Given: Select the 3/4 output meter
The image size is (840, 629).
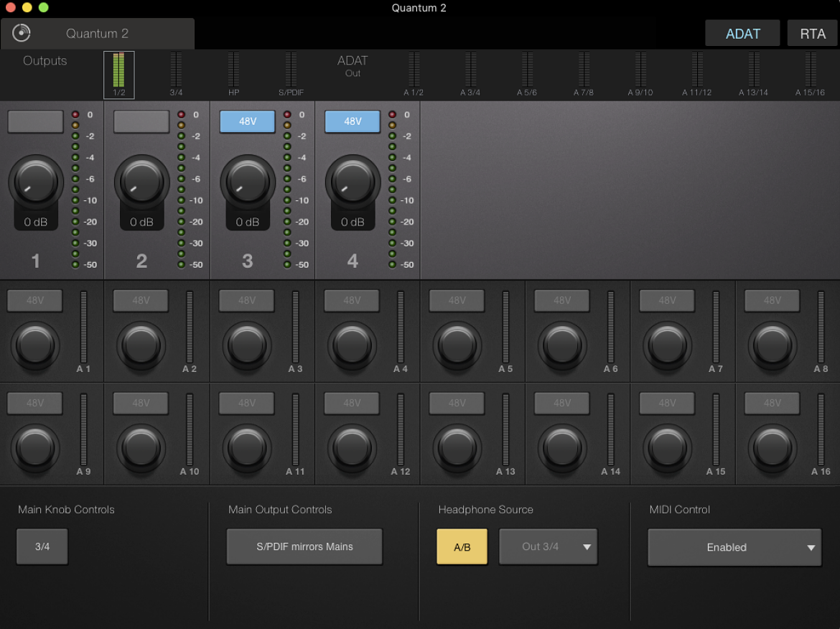Looking at the screenshot, I should [176, 75].
